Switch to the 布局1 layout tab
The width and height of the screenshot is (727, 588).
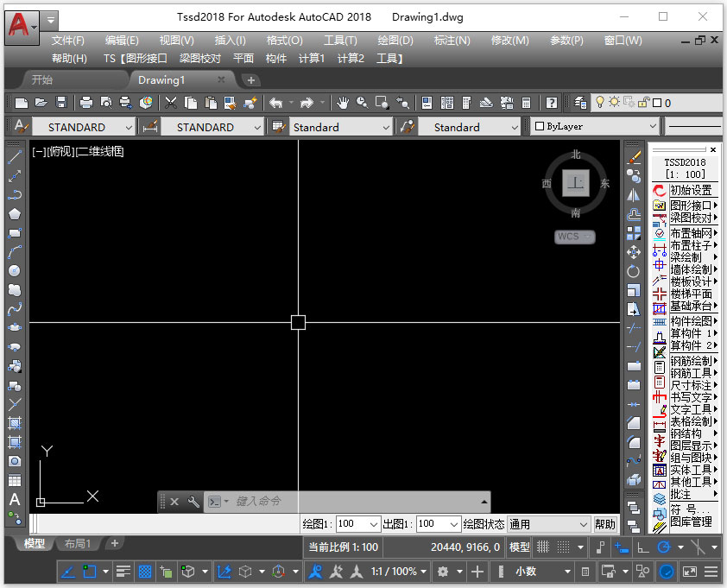coord(78,543)
